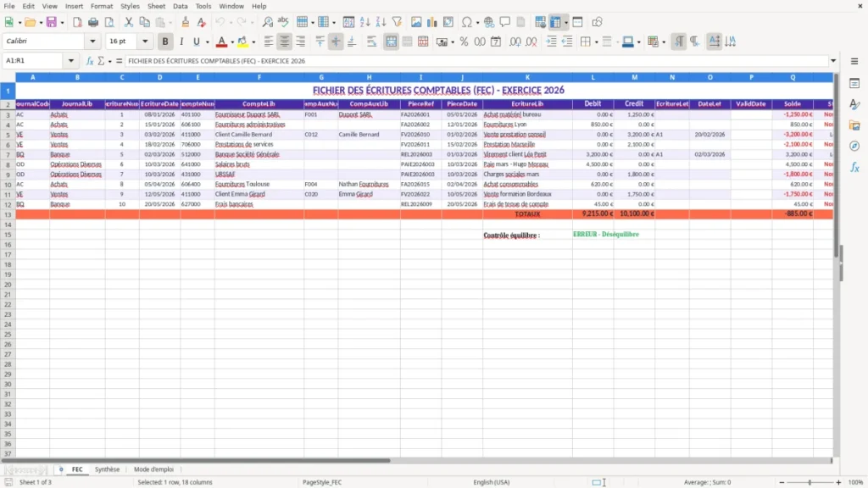Viewport: 868px width, 488px height.
Task: Run spelling check with the abc icon
Action: (x=283, y=22)
